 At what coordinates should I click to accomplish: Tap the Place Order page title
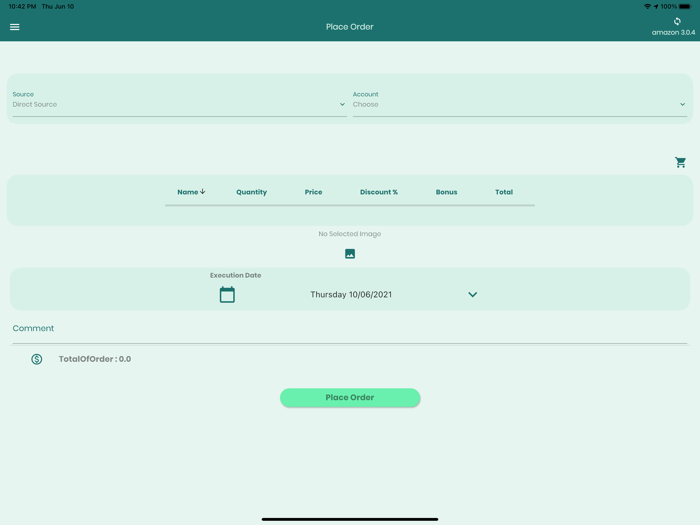click(350, 27)
